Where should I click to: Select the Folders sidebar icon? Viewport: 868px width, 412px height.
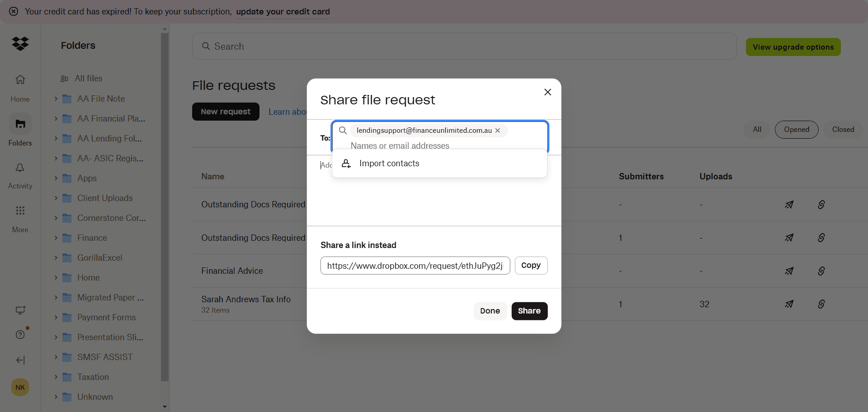[x=20, y=124]
